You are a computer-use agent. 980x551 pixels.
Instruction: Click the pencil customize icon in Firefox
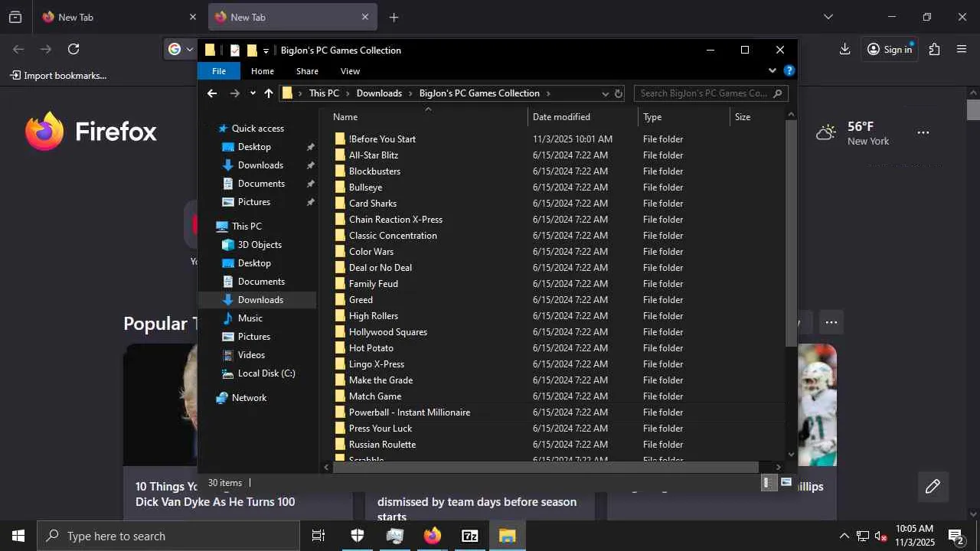(x=933, y=487)
